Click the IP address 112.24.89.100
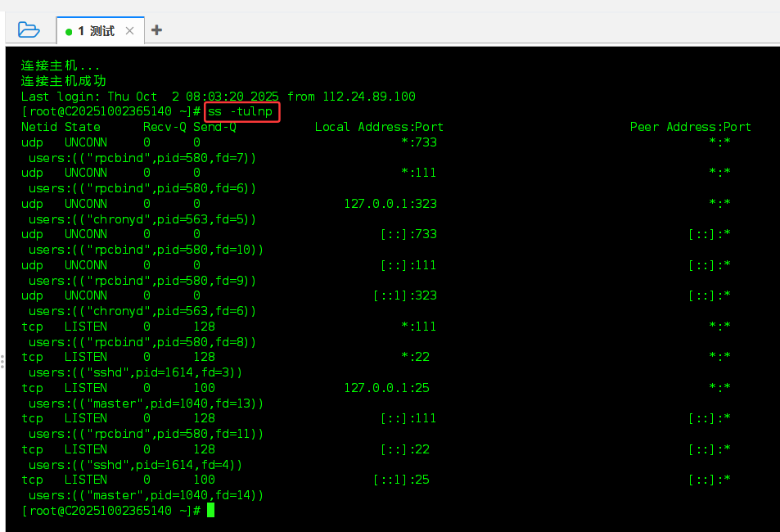This screenshot has height=532, width=780. [x=369, y=97]
